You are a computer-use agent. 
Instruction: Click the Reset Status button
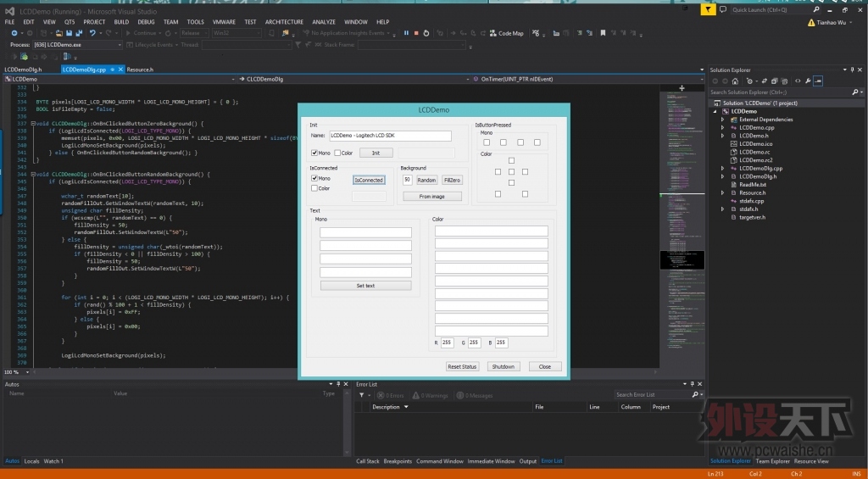462,366
